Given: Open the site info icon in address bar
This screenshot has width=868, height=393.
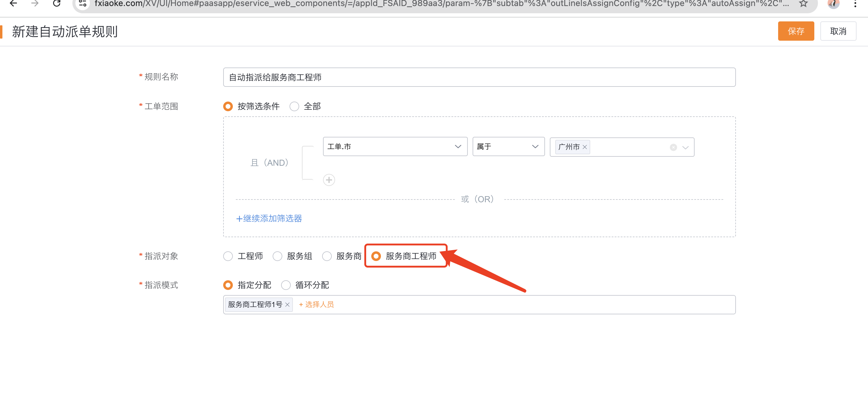Looking at the screenshot, I should point(83,3).
